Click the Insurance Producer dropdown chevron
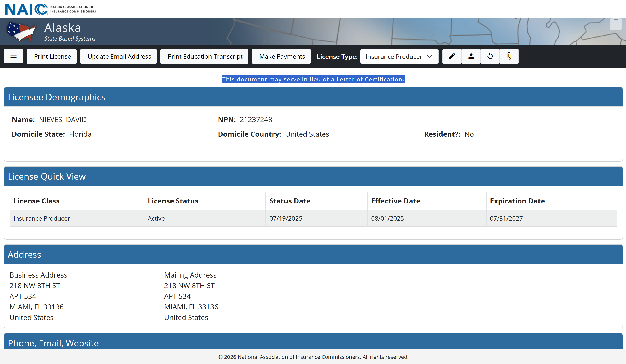 429,56
